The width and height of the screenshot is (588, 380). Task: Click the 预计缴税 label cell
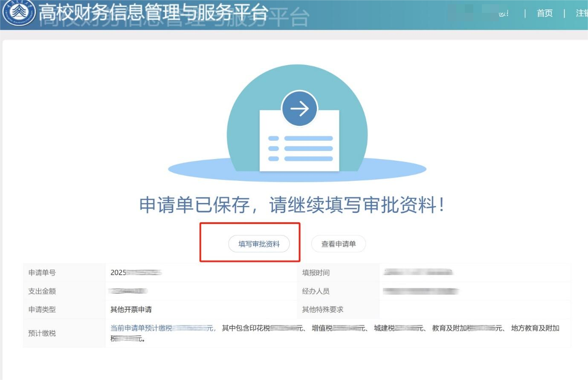42,333
